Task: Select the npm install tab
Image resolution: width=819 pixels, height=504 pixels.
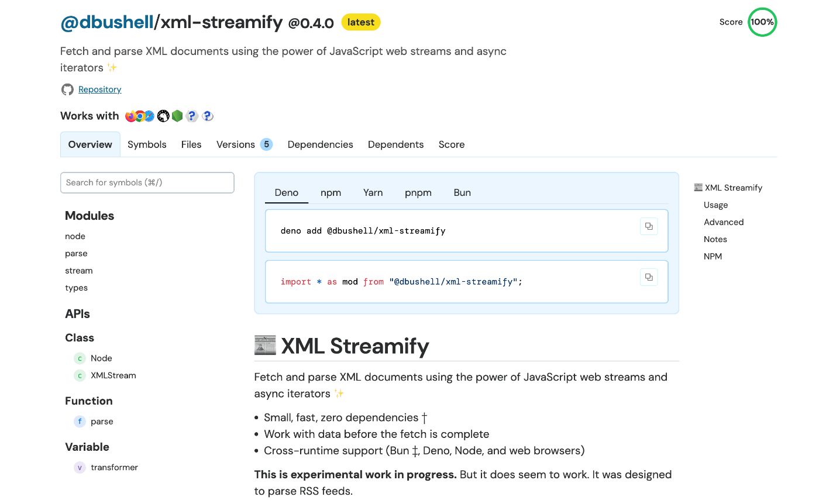Action: point(331,192)
